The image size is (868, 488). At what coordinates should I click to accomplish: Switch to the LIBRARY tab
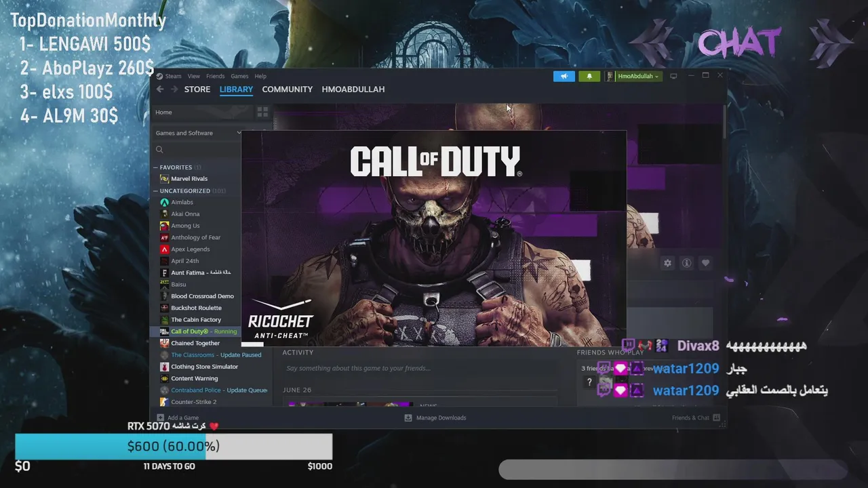[236, 89]
